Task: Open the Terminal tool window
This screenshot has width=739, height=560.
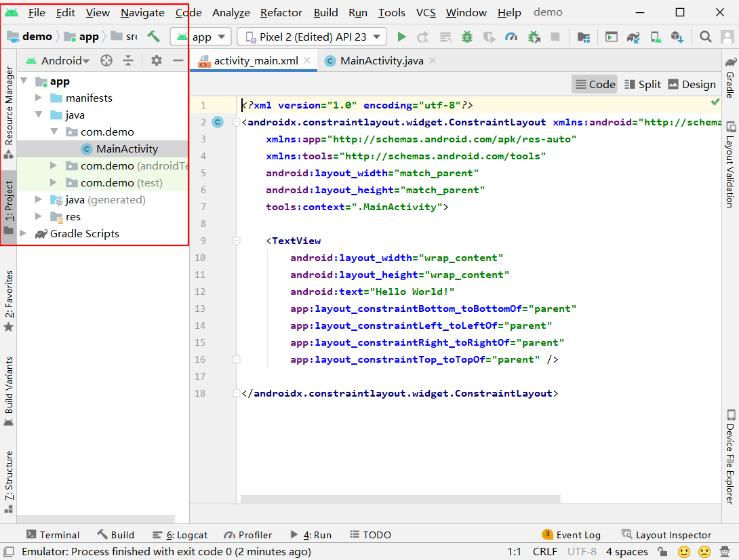Action: click(x=53, y=534)
